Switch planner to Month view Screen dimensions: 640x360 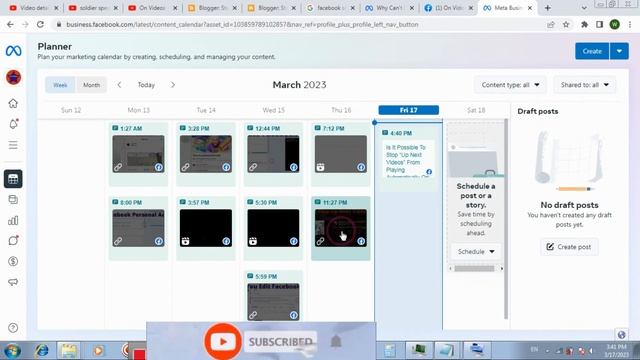point(91,85)
